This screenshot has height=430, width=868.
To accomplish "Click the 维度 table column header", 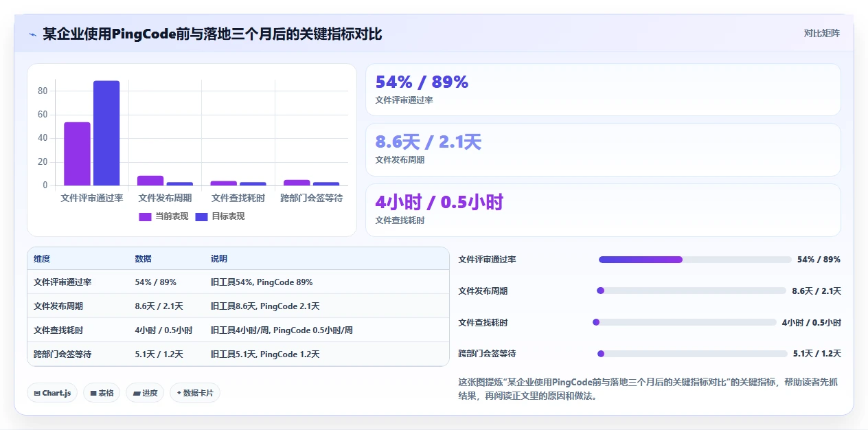I will tap(42, 259).
